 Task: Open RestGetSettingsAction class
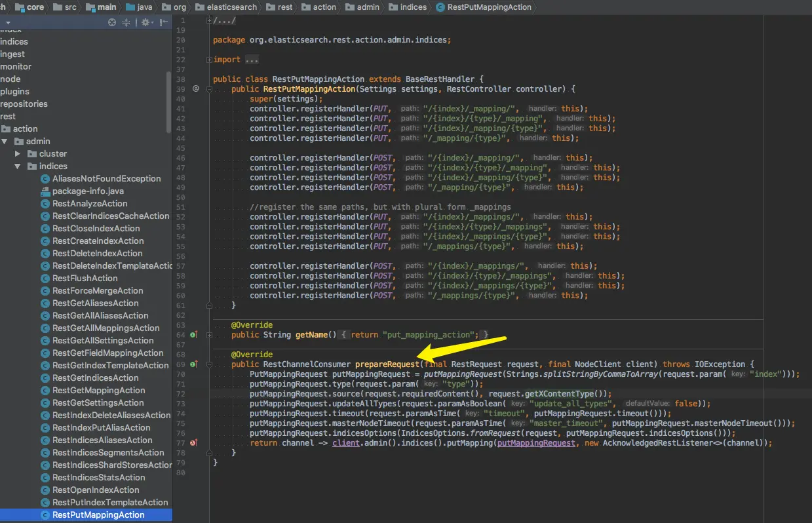click(98, 402)
